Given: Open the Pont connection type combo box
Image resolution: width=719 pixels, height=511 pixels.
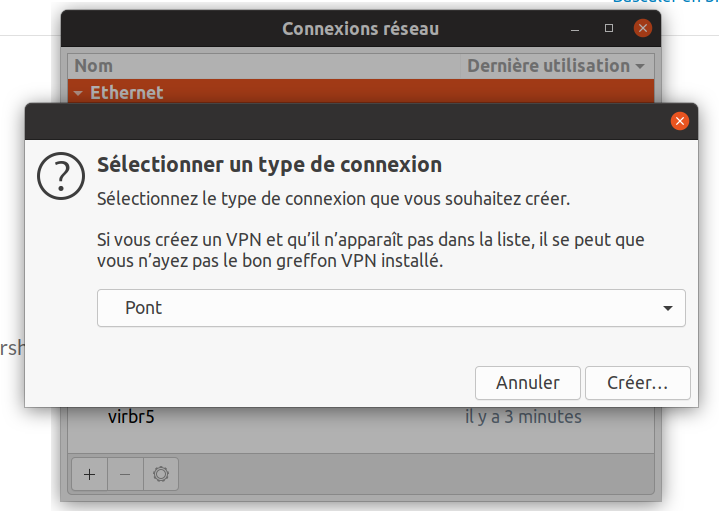Looking at the screenshot, I should coord(391,308).
